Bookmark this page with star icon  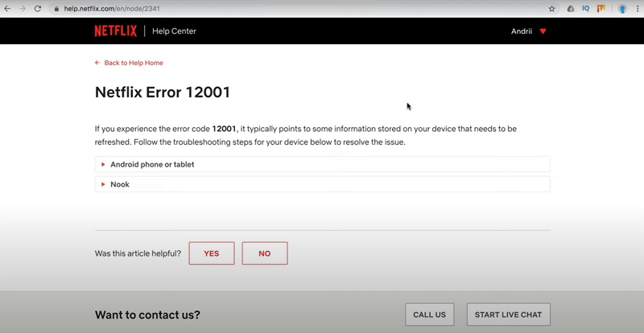tap(552, 9)
